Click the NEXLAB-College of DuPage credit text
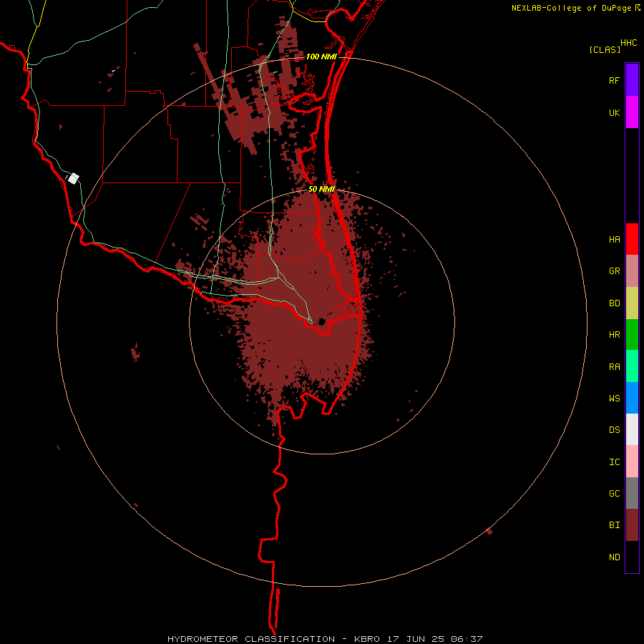The height and width of the screenshot is (644, 644). 571,8
